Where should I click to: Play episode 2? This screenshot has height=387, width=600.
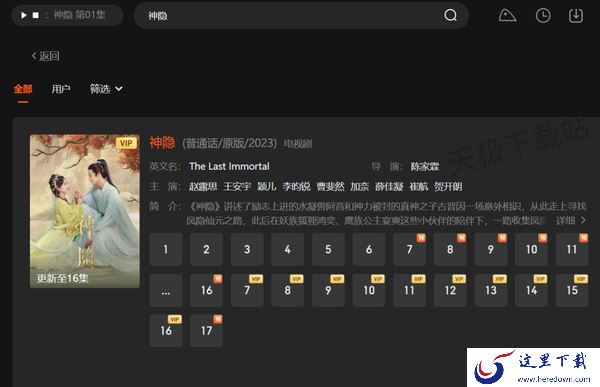click(206, 249)
